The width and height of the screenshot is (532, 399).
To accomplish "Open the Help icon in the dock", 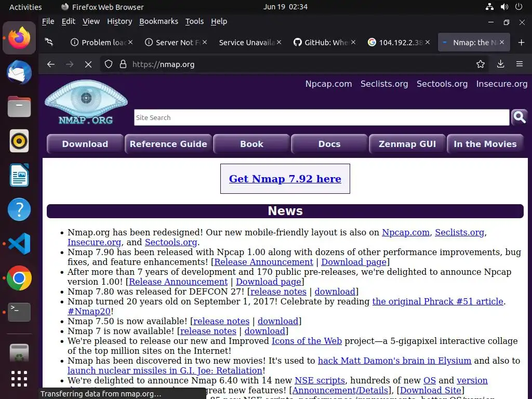I will tap(19, 209).
